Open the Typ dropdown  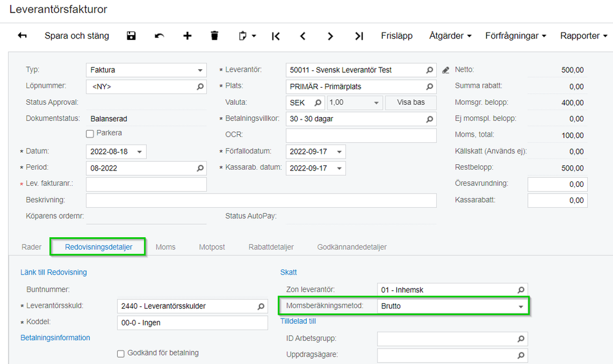coord(201,70)
